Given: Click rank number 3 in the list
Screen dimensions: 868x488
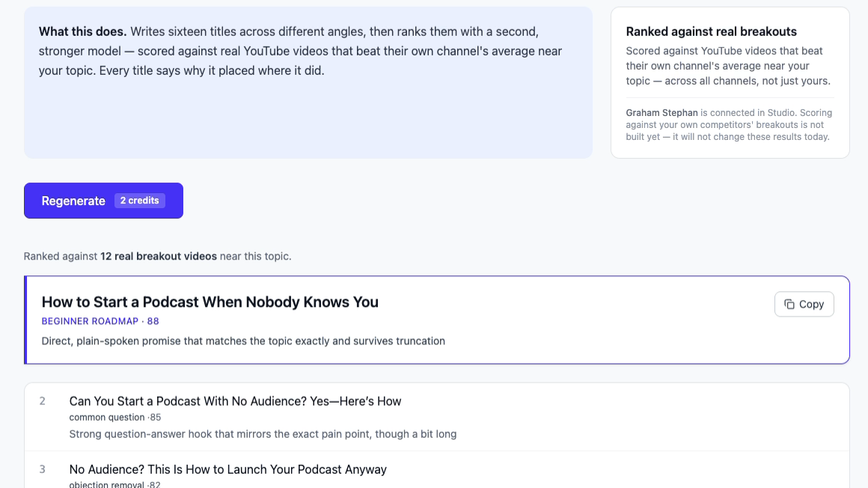Looking at the screenshot, I should [x=42, y=469].
